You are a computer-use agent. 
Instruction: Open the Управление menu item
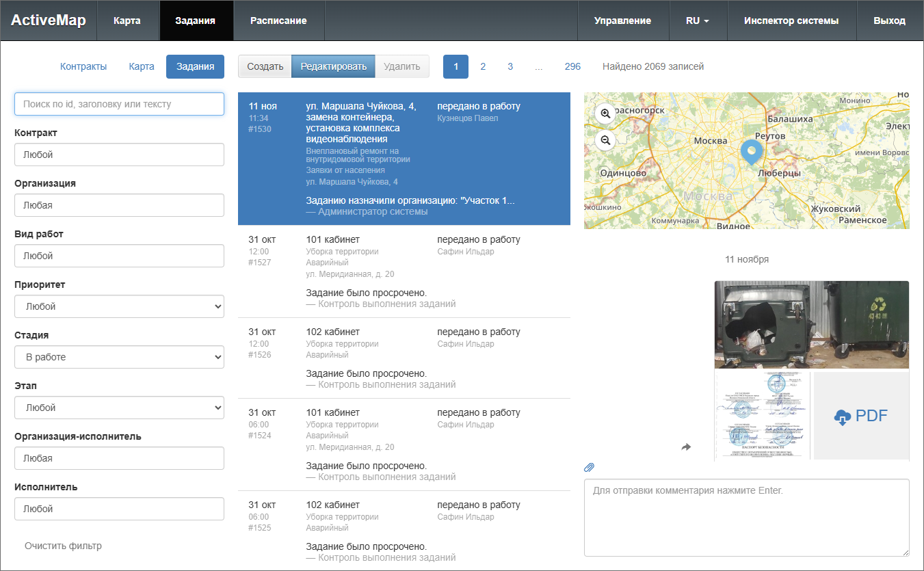tap(622, 21)
